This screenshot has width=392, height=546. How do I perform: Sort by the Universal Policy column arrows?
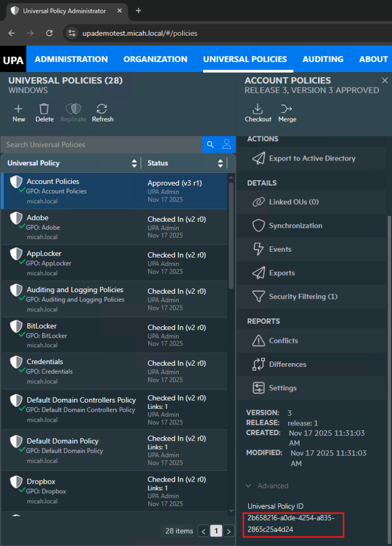tap(134, 163)
